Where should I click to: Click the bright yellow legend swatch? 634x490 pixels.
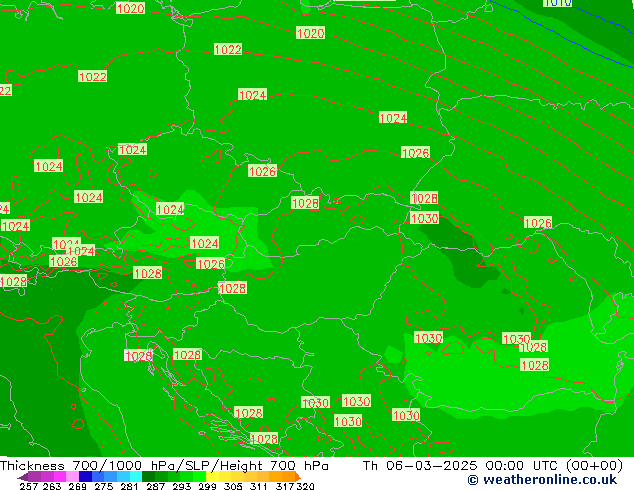tap(212, 477)
